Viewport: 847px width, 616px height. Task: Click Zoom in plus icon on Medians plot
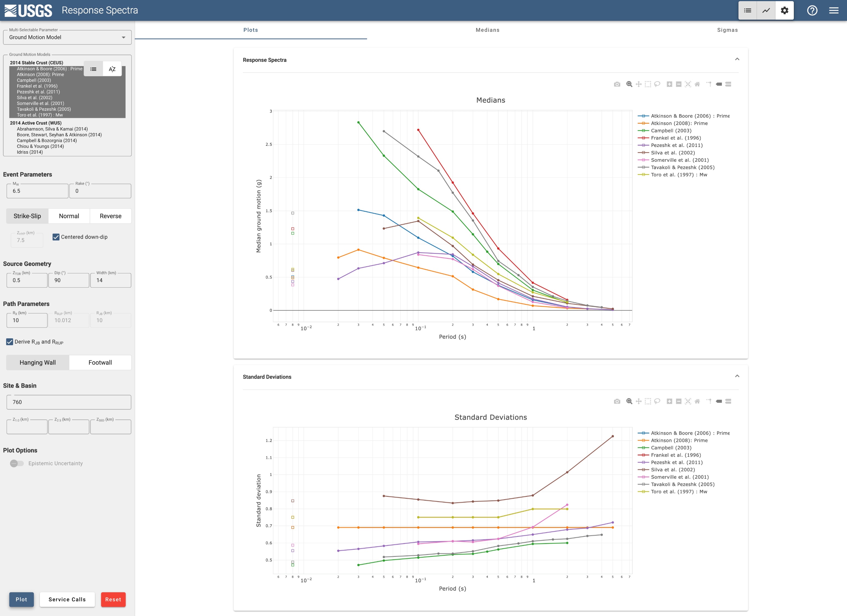669,84
